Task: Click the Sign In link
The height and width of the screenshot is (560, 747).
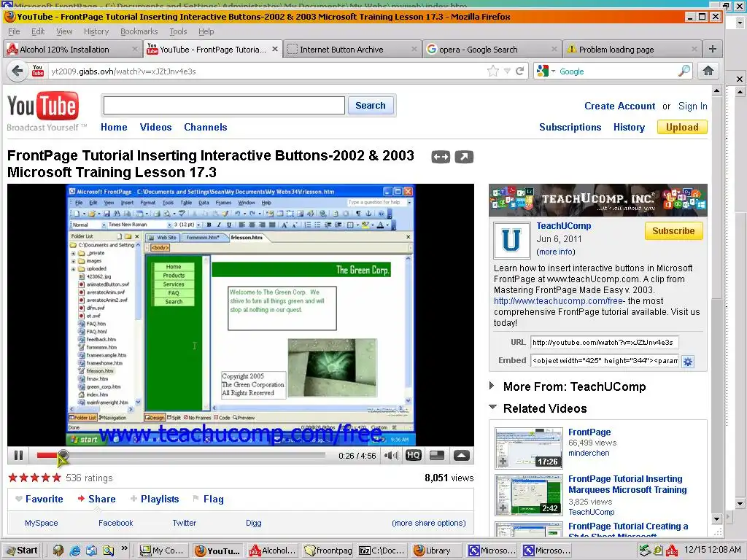Action: tap(693, 106)
